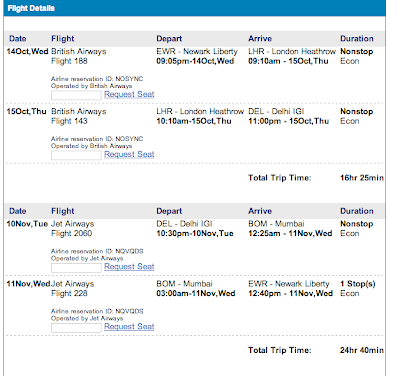
Task: Click the first table's Depart column header
Action: coord(169,39)
